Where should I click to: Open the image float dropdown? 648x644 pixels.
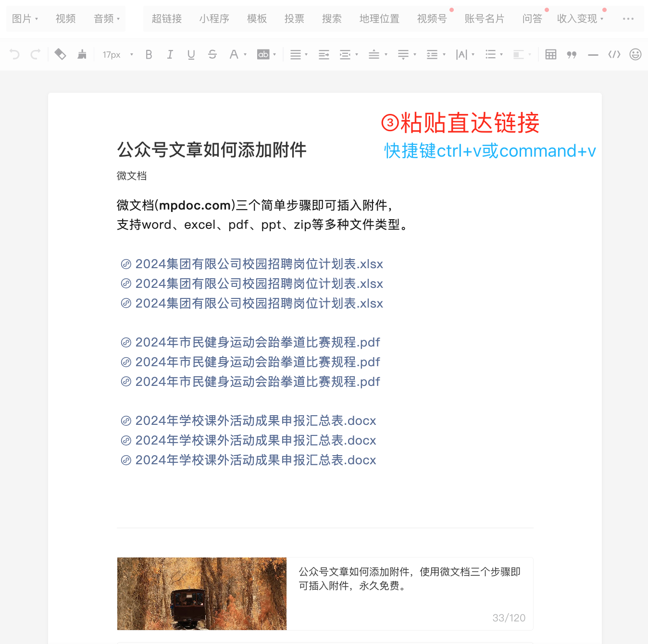tap(522, 54)
